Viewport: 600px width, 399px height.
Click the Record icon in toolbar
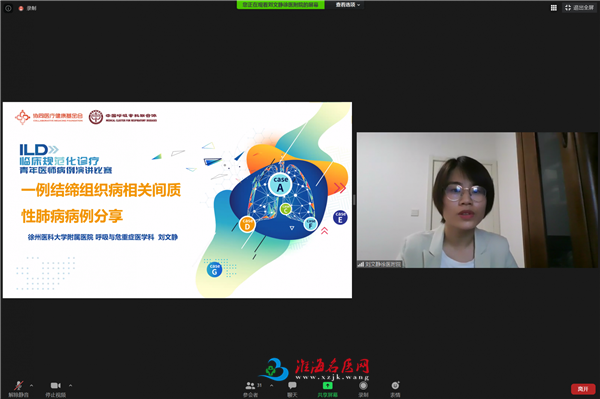tap(364, 389)
